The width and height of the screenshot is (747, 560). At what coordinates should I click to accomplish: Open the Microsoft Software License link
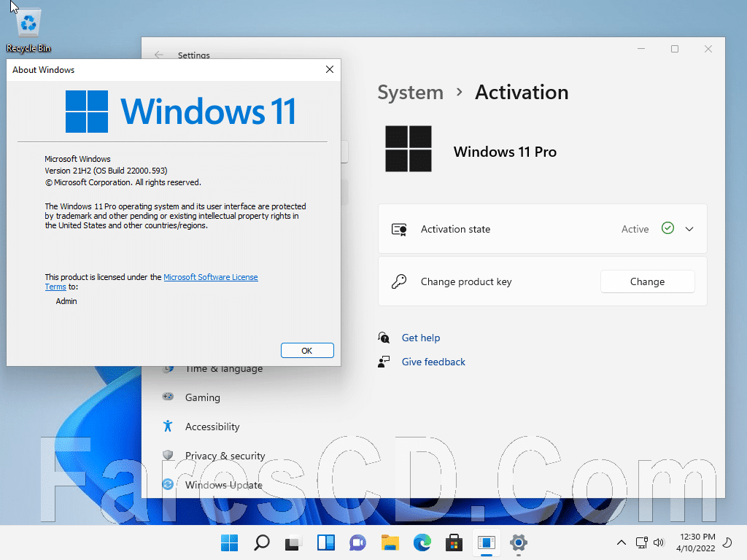click(211, 277)
